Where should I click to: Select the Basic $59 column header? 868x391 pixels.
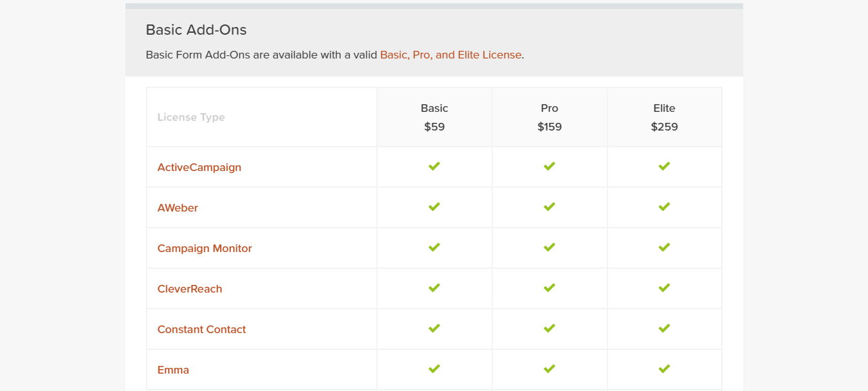(x=434, y=117)
